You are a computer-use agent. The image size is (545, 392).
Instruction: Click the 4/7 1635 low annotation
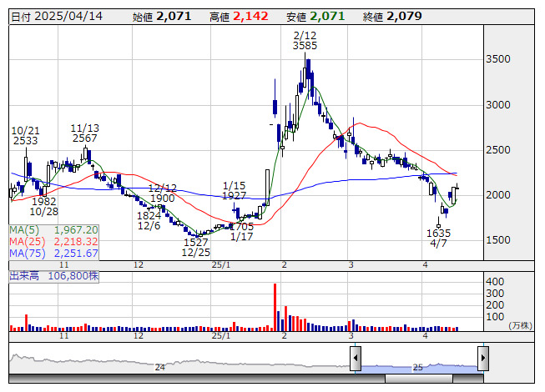pos(439,238)
